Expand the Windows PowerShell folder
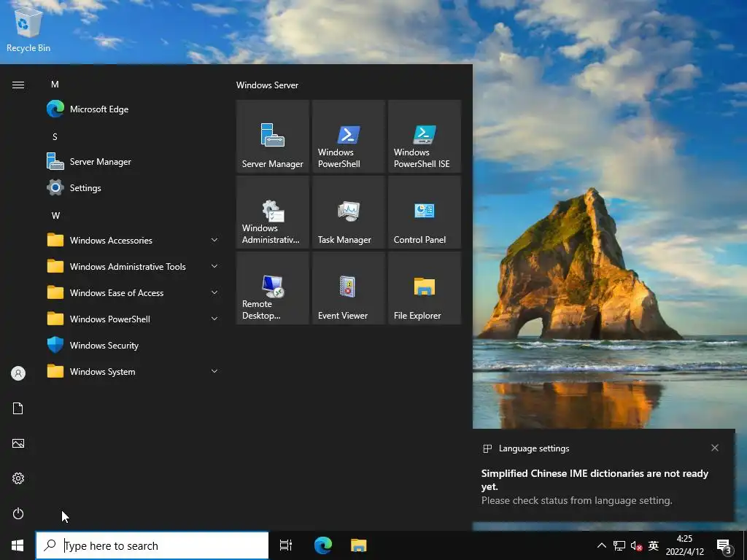This screenshot has height=560, width=747. (133, 319)
